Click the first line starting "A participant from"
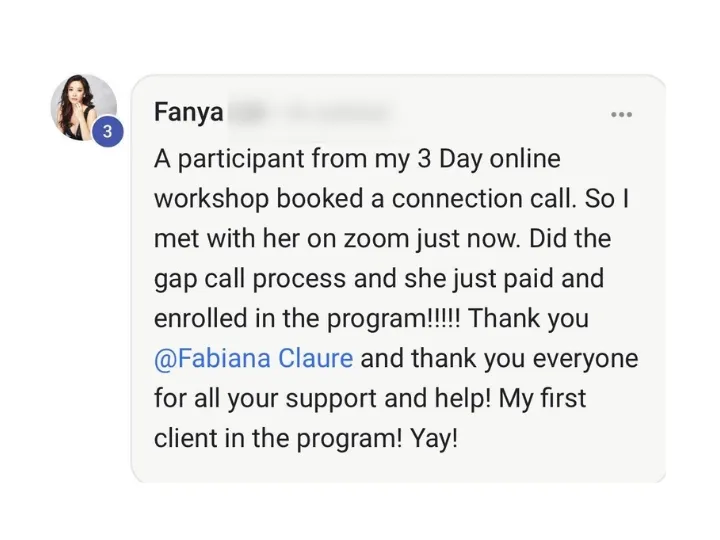This screenshot has height=540, width=720. click(x=357, y=160)
